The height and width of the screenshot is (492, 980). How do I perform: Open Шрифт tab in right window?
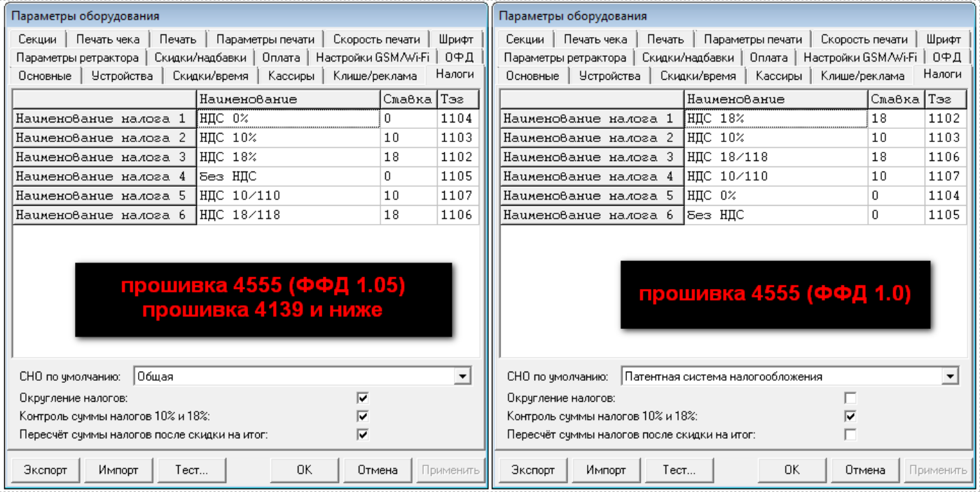pyautogui.click(x=943, y=39)
